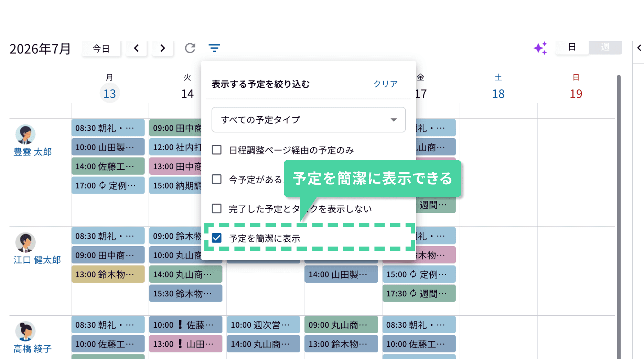This screenshot has height=359, width=644.
Task: Select Sunday 19 date header
Action: (x=576, y=93)
